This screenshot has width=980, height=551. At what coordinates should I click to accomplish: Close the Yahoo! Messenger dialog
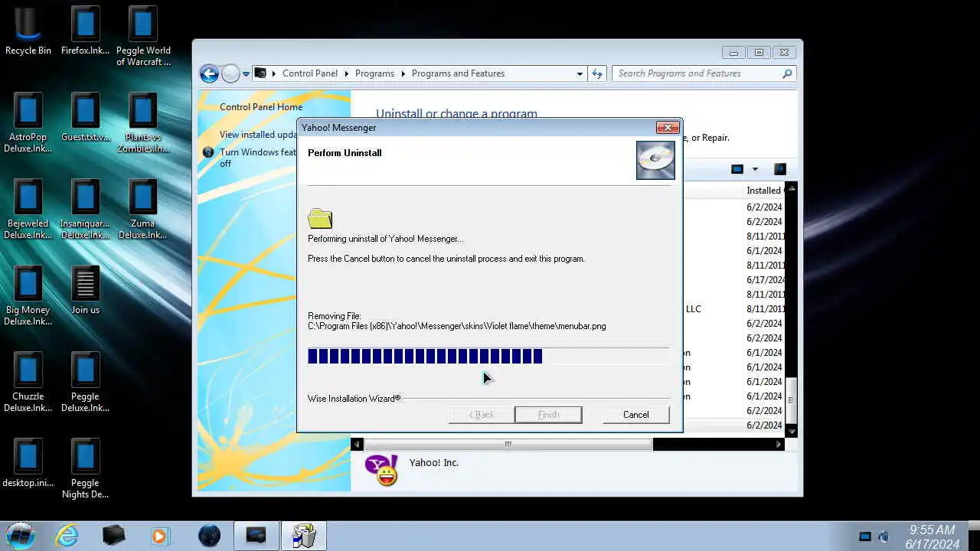(668, 127)
